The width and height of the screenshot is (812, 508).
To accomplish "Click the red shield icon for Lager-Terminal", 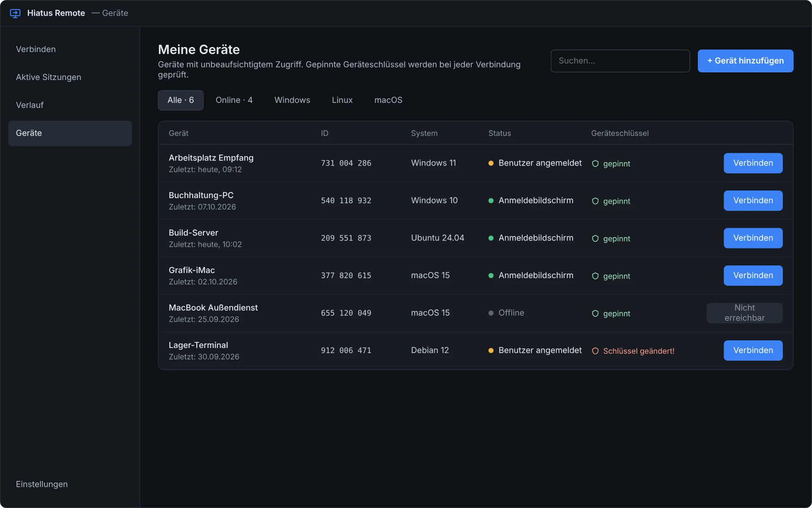I will pos(595,351).
